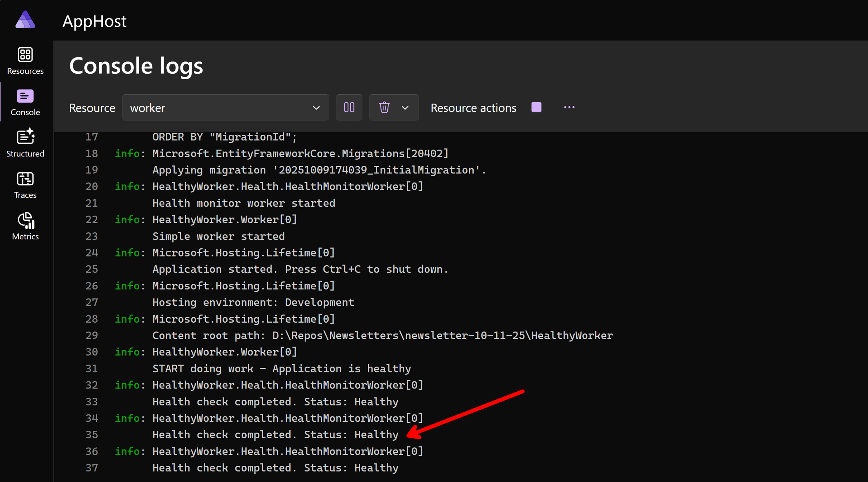Image resolution: width=868 pixels, height=482 pixels.
Task: Click the AppHost title
Action: point(94,21)
